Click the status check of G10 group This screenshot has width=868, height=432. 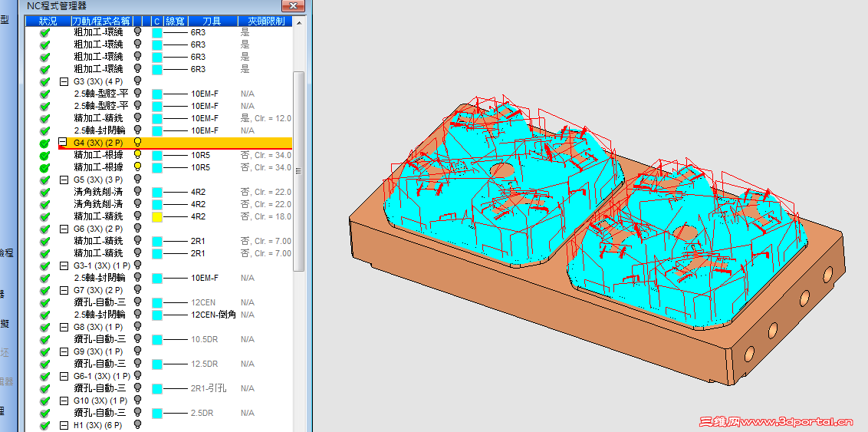pyautogui.click(x=44, y=401)
